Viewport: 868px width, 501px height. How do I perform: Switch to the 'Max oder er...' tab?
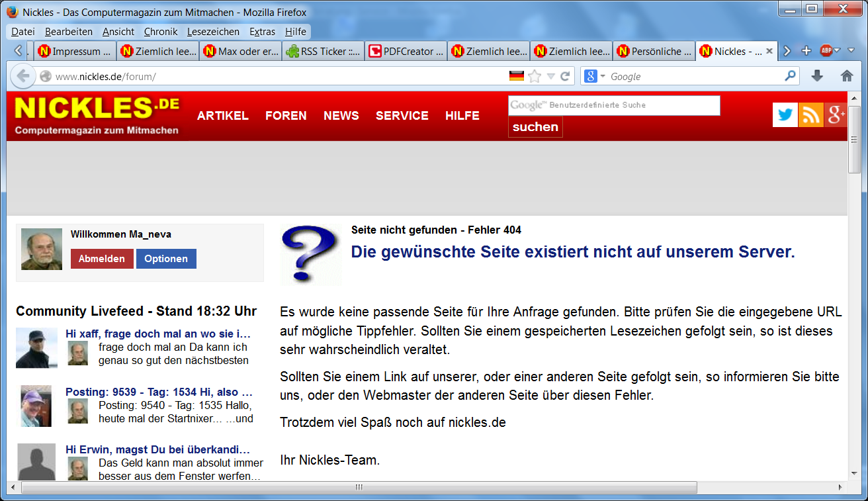point(240,51)
